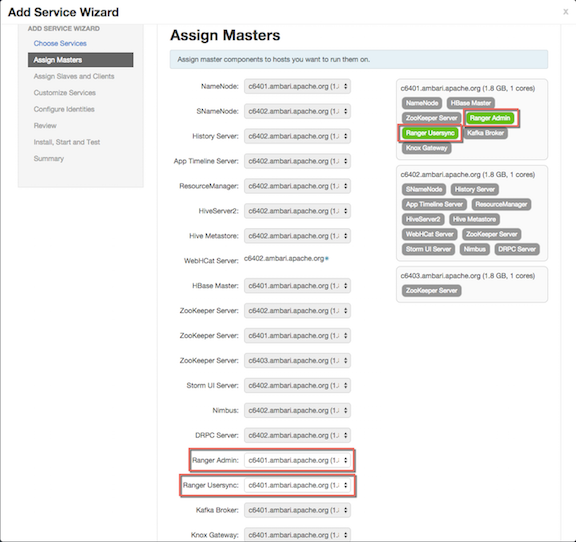Open the Kafka Broker host dropdown
The width and height of the screenshot is (576, 542).
(297, 510)
